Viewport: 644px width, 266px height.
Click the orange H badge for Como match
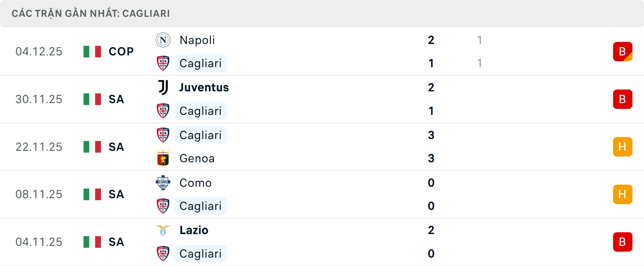click(x=623, y=194)
